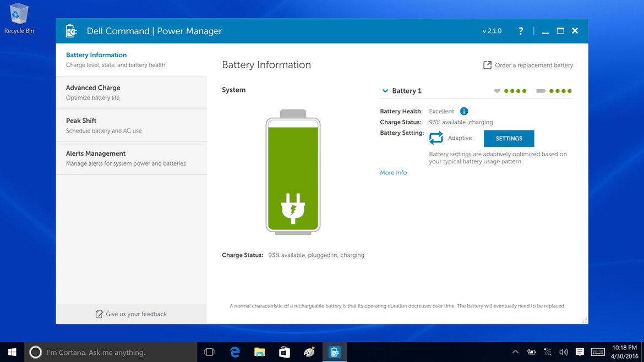Click the taskbar clock and date
This screenshot has width=644, height=362.
click(x=624, y=352)
